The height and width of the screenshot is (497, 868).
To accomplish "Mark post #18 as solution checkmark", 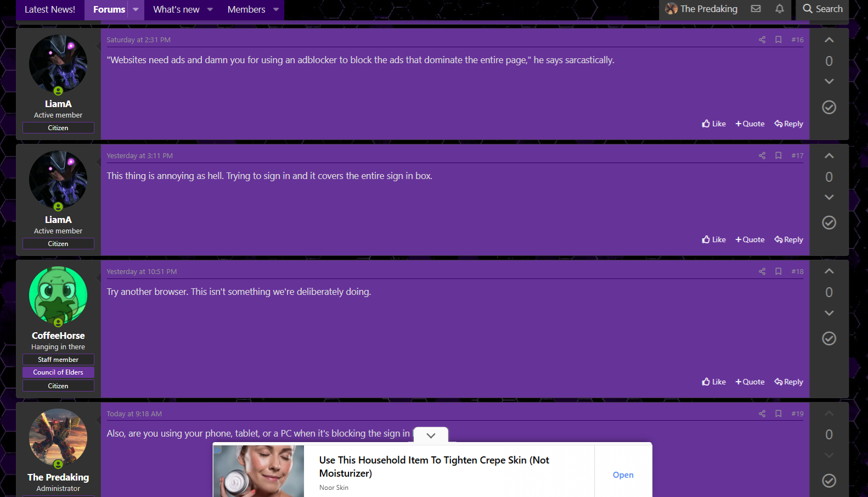I will 829,338.
